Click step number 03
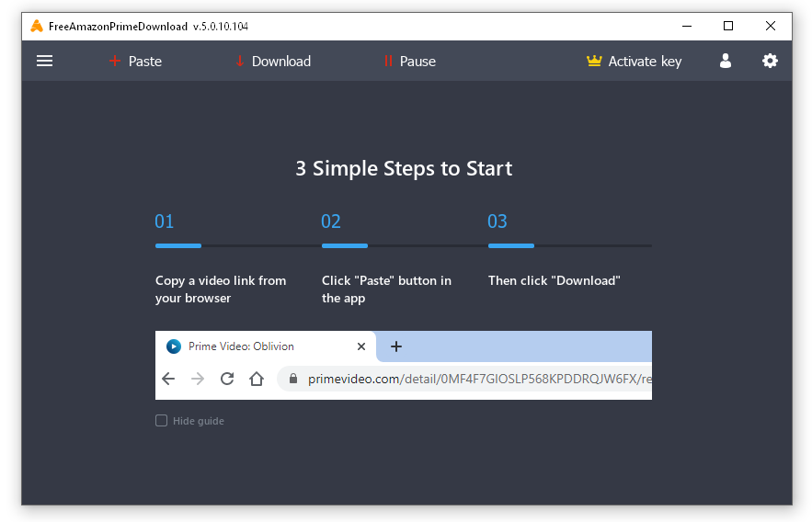The height and width of the screenshot is (522, 812). [497, 221]
